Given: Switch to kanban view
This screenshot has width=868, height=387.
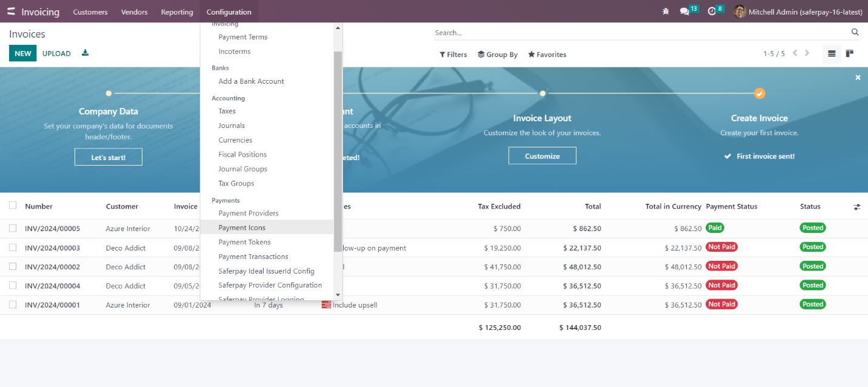Looking at the screenshot, I should tap(850, 53).
